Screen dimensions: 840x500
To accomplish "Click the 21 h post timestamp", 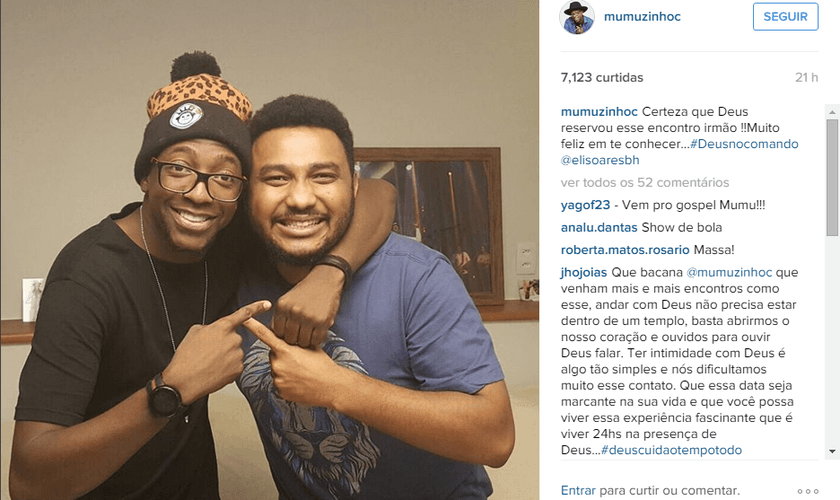I will pos(806,78).
